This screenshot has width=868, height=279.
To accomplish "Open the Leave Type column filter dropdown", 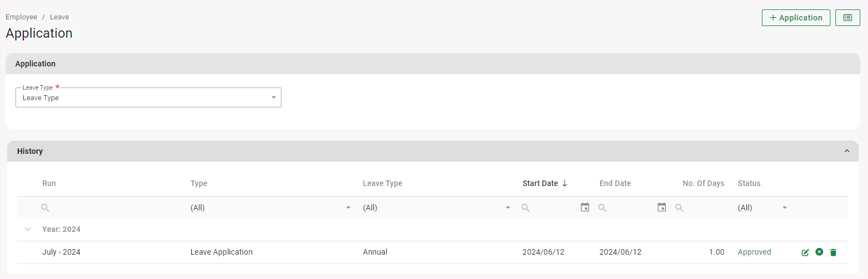I will [436, 208].
